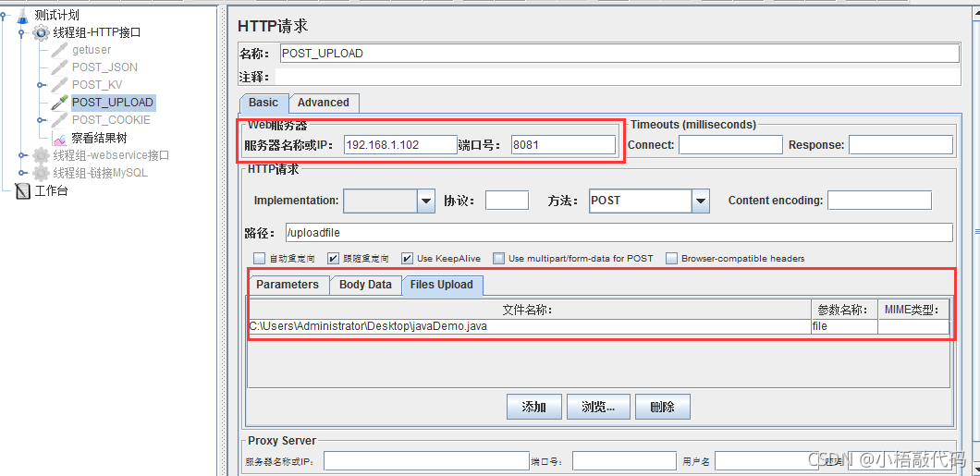Click the 线程组-webservice接口 gear icon
The width and height of the screenshot is (980, 476).
[42, 155]
